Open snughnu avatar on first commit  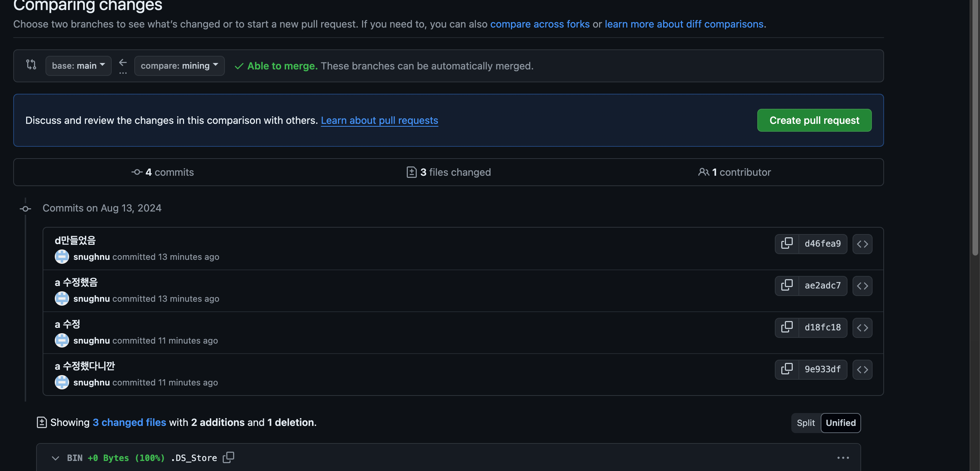click(x=62, y=257)
